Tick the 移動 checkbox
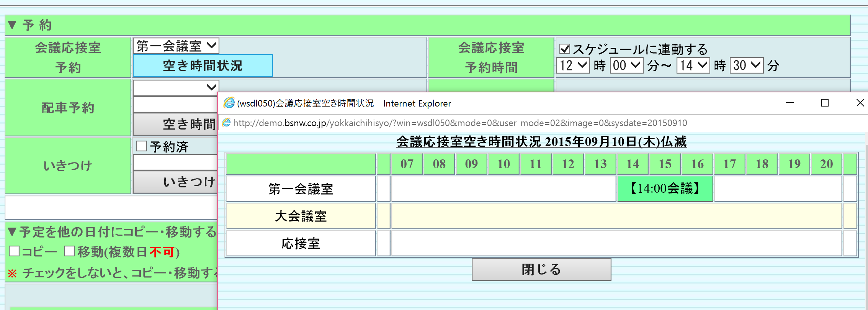 (69, 251)
